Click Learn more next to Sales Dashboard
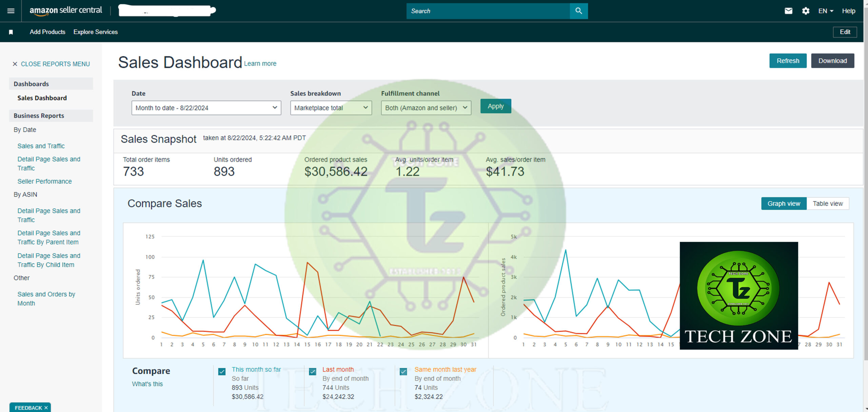 click(260, 64)
